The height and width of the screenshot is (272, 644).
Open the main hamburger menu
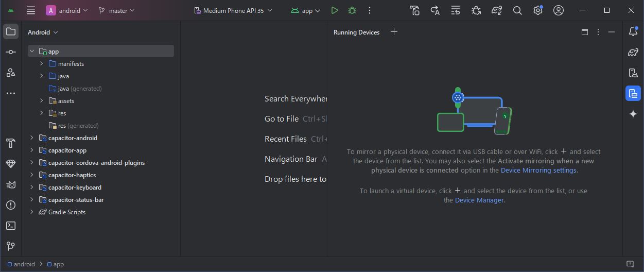tap(31, 10)
